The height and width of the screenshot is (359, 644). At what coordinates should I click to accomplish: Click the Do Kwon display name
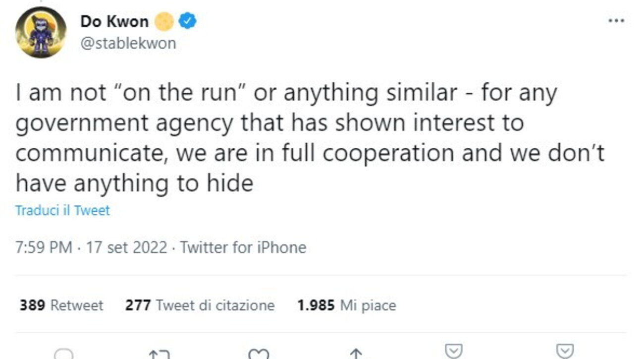[114, 21]
